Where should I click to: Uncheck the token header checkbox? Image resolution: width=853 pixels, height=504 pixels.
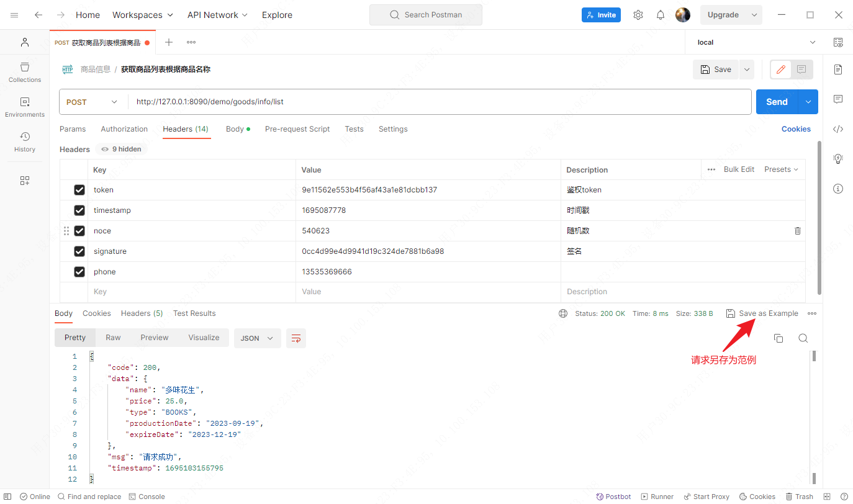79,190
